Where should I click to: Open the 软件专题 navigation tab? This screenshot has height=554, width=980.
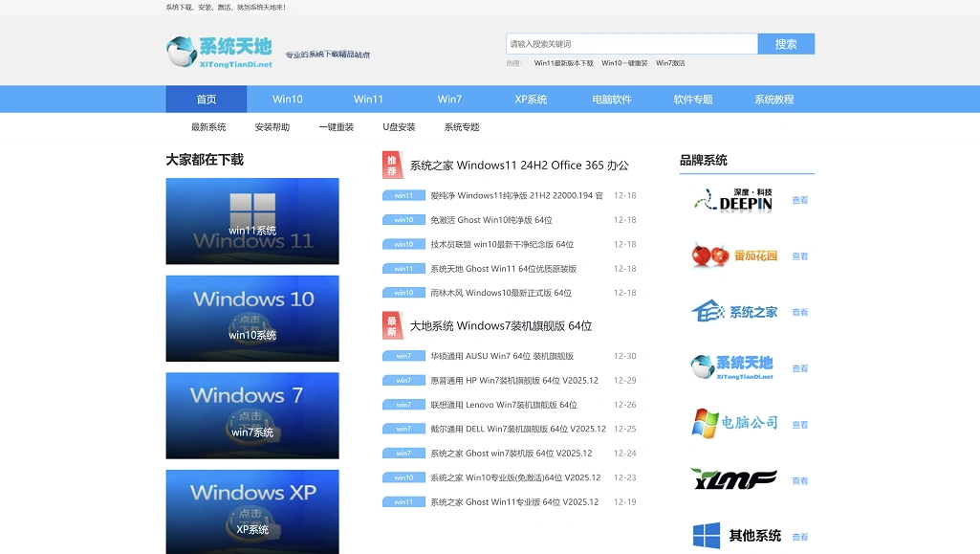[x=693, y=100]
